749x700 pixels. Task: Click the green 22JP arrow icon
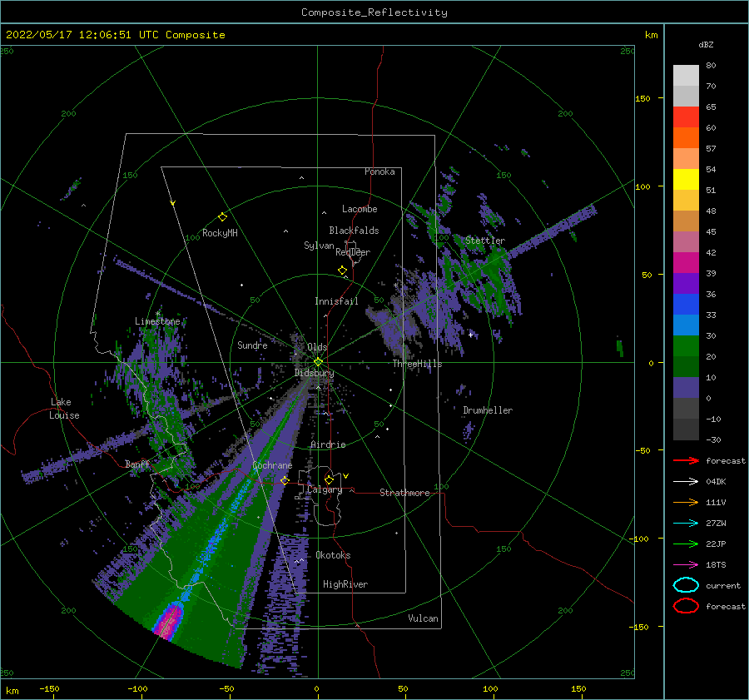[x=686, y=544]
